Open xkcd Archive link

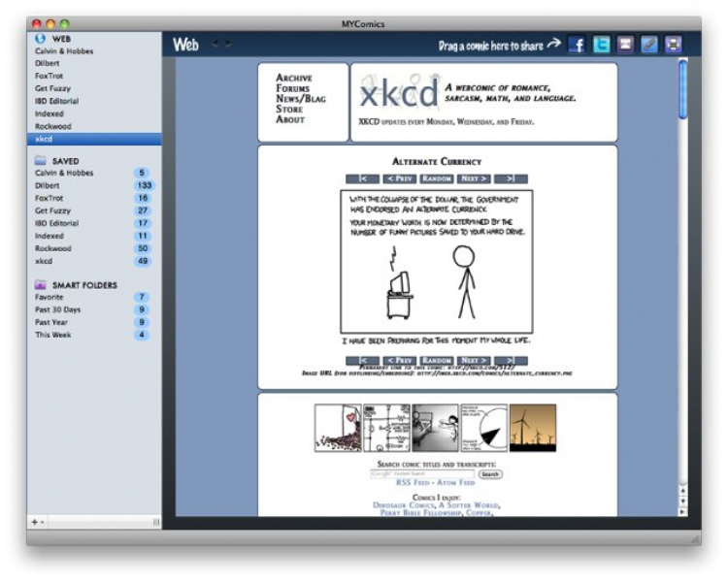click(294, 78)
